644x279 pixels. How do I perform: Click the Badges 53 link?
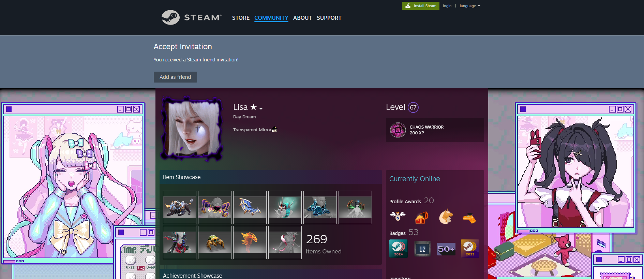click(x=404, y=233)
